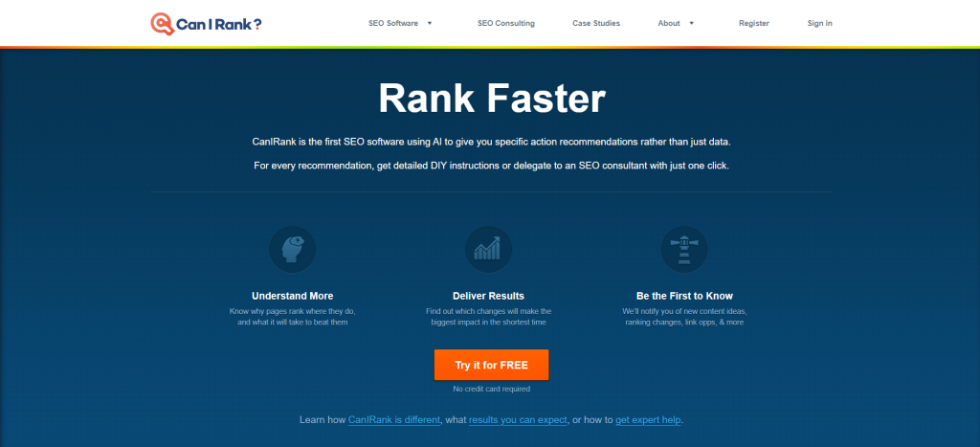Click 'Find out which changes will make the' text
The height and width of the screenshot is (447, 980).
488,311
